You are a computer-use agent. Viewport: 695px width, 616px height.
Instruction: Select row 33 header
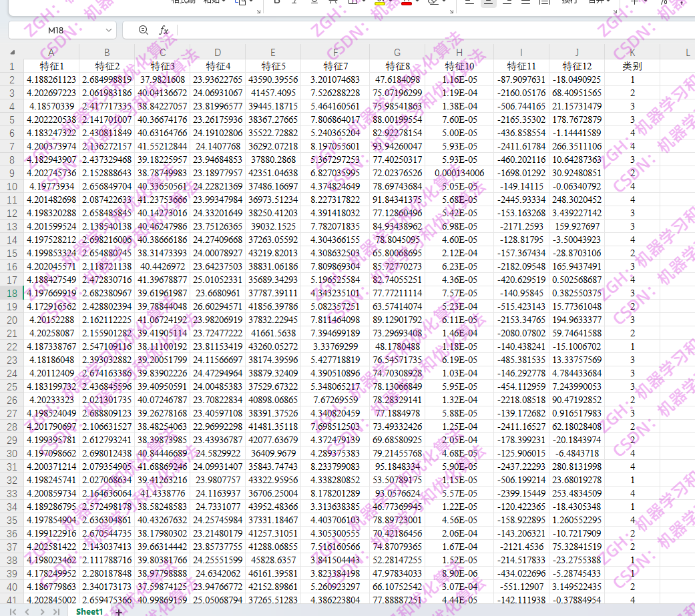click(x=12, y=494)
